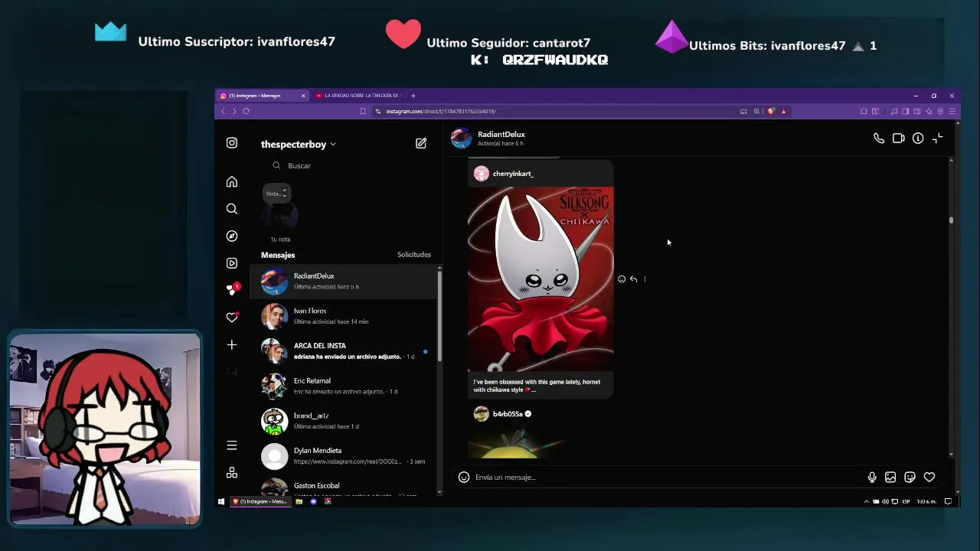
Task: Open the Dylan Mendieta conversation
Action: point(343,456)
